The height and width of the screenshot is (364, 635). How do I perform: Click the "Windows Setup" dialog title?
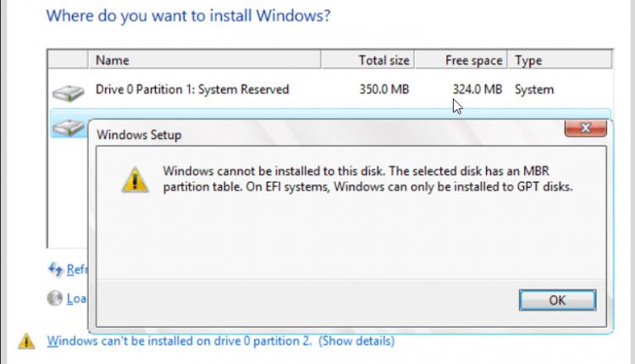tap(139, 135)
